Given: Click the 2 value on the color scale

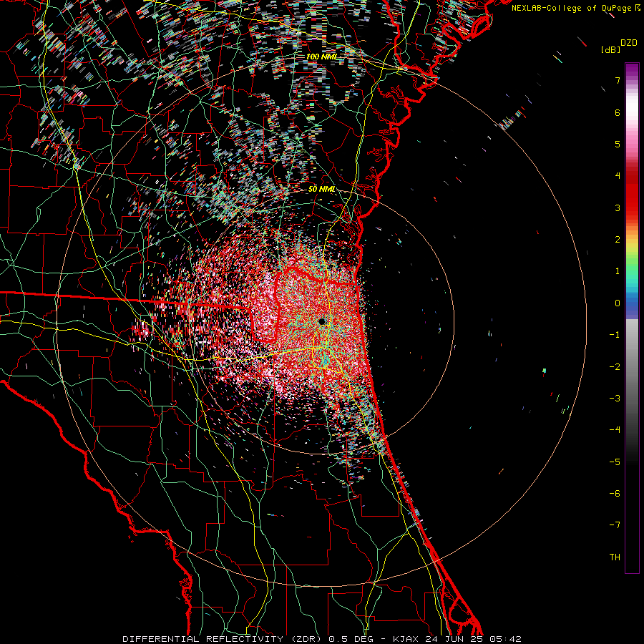Looking at the screenshot, I should click(x=618, y=240).
